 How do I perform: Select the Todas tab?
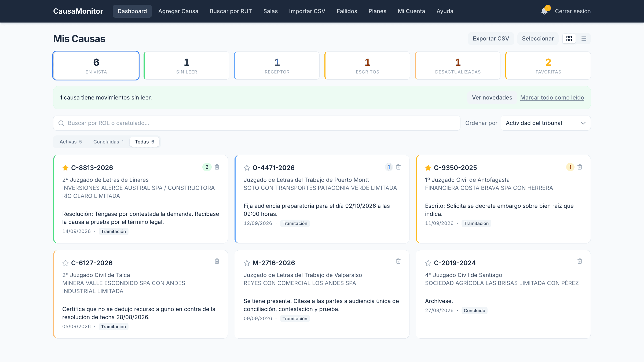(x=144, y=142)
